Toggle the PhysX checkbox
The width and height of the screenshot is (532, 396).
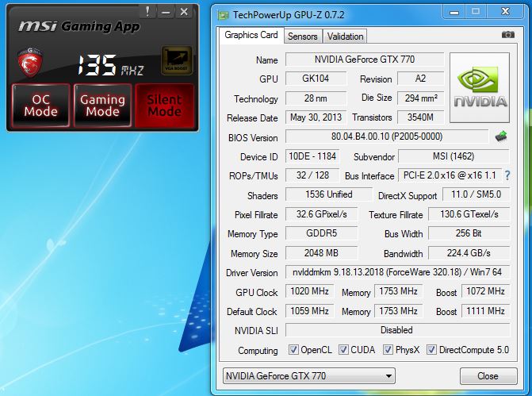(388, 349)
